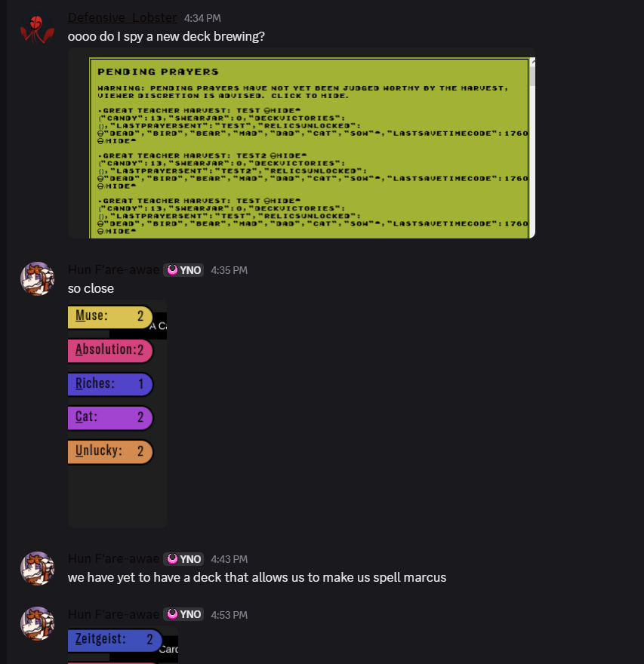Click avatar next to the "spell marcus" message
The width and height of the screenshot is (644, 664).
(37, 567)
